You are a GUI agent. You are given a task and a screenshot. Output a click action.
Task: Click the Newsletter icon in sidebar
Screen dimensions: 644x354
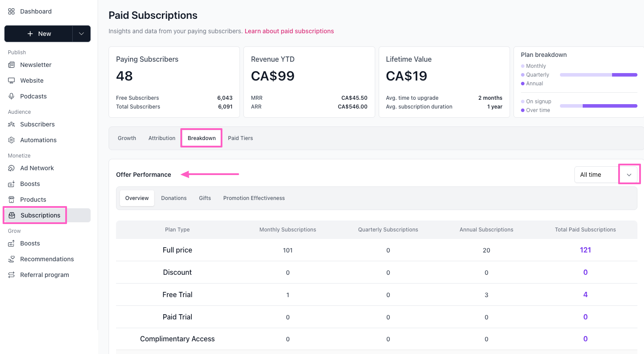click(11, 65)
